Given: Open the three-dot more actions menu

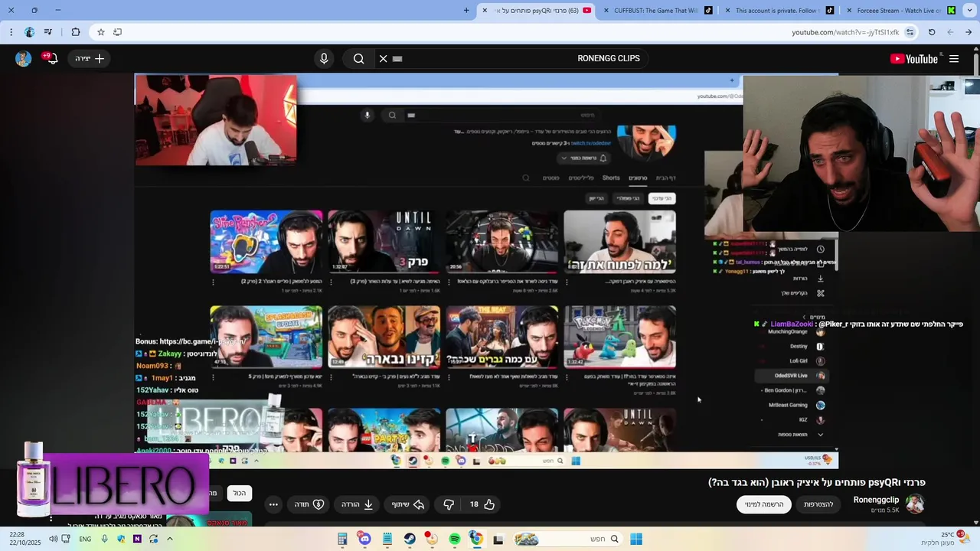Looking at the screenshot, I should [x=273, y=504].
